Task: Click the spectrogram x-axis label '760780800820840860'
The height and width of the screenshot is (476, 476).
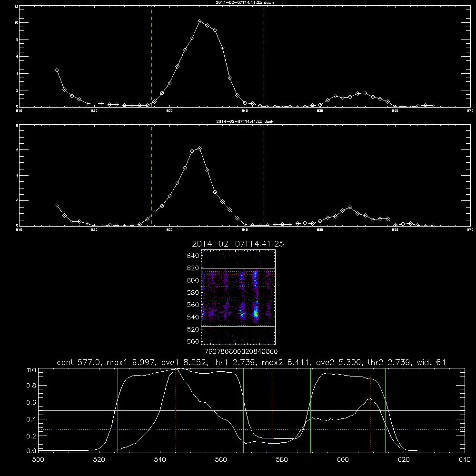Action: (x=241, y=351)
